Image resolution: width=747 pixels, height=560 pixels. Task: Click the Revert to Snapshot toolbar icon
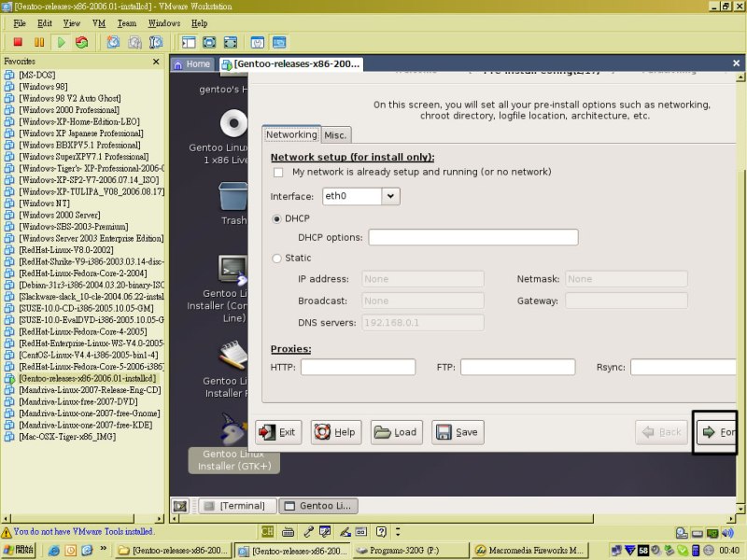pyautogui.click(x=134, y=42)
